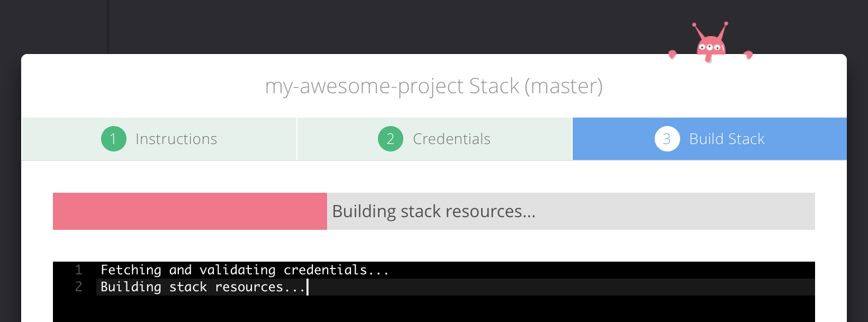Click the 'Building stack resources...' status label
Image resolution: width=868 pixels, height=322 pixels.
tap(432, 211)
